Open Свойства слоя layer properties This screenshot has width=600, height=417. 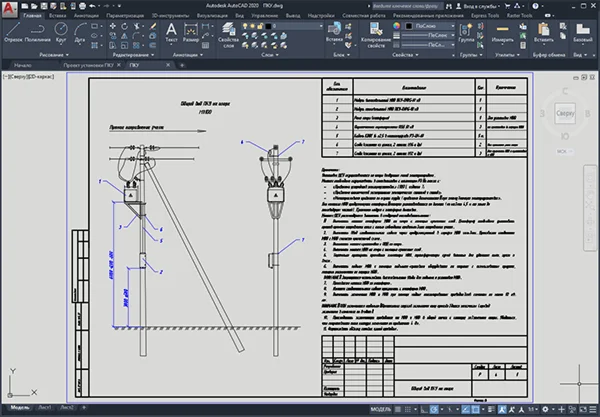228,35
